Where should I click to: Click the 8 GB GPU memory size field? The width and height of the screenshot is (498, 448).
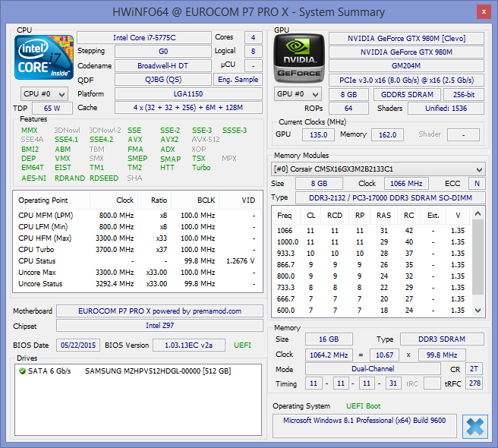348,95
